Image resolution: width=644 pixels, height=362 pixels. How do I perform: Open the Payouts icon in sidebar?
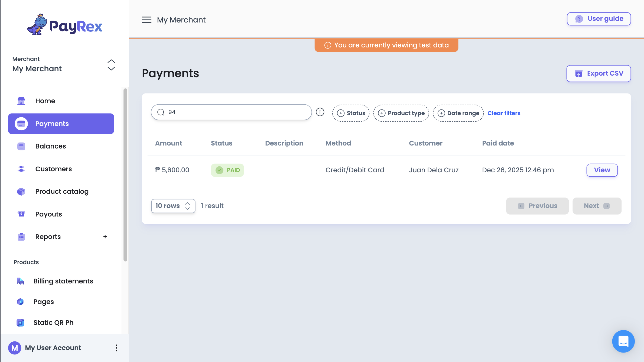tap(21, 214)
